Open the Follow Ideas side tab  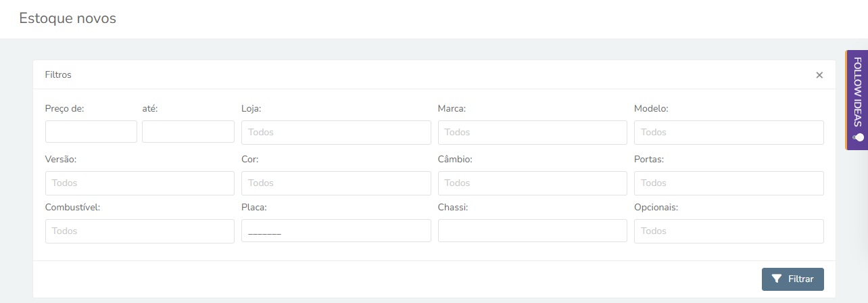(x=857, y=99)
